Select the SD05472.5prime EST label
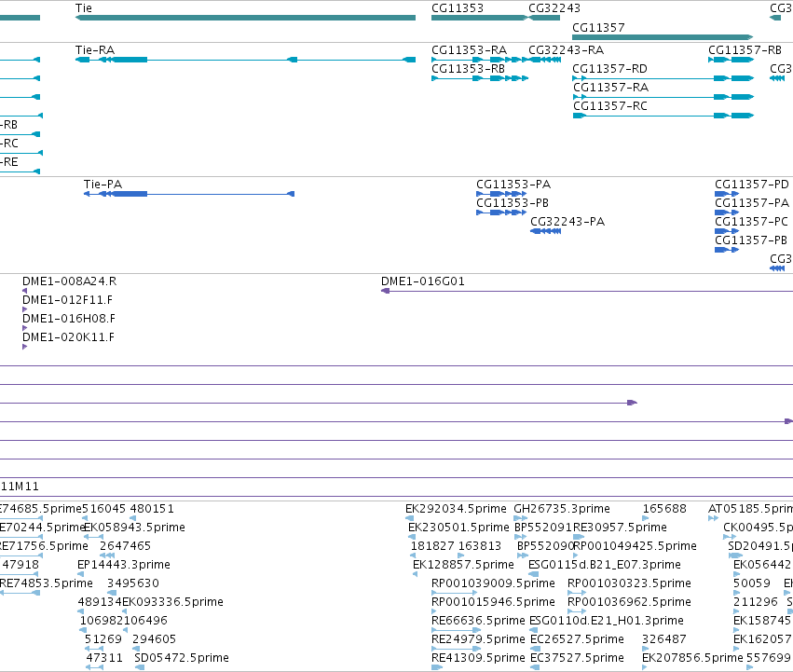Screen dimensions: 793x672 [182, 658]
